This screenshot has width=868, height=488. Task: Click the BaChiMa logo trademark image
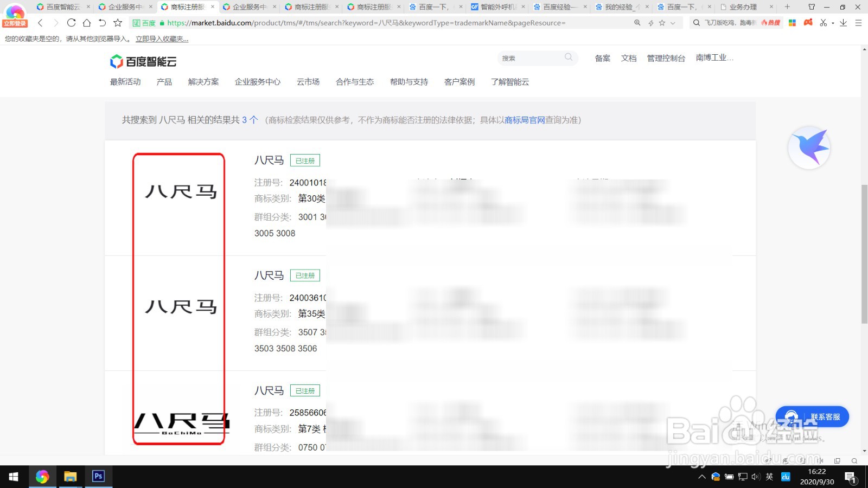click(182, 423)
